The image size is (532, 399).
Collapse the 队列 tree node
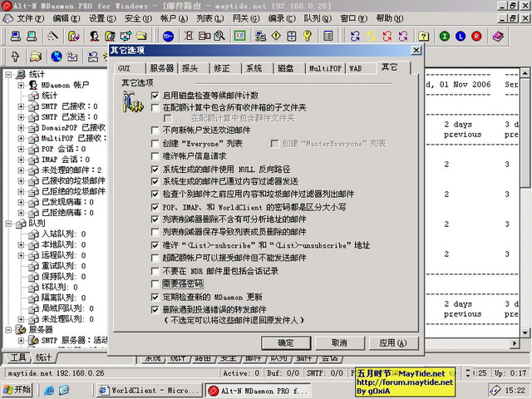click(x=8, y=224)
